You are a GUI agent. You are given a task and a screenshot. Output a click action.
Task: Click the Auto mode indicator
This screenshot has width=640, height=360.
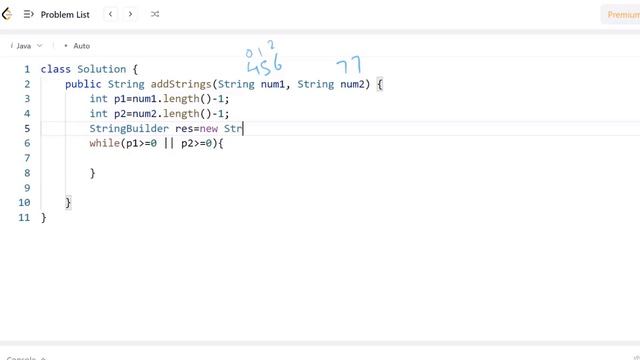[x=77, y=46]
